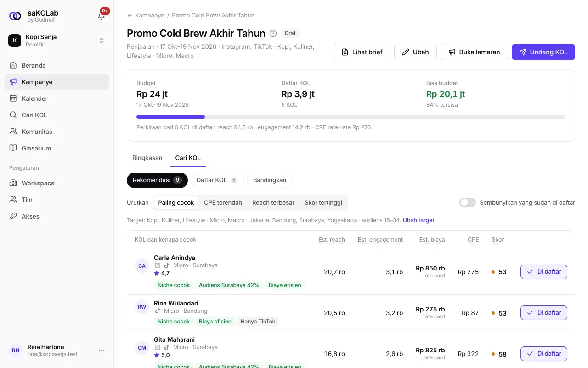Sort by CPE terendah
The image size is (588, 368).
(x=223, y=202)
